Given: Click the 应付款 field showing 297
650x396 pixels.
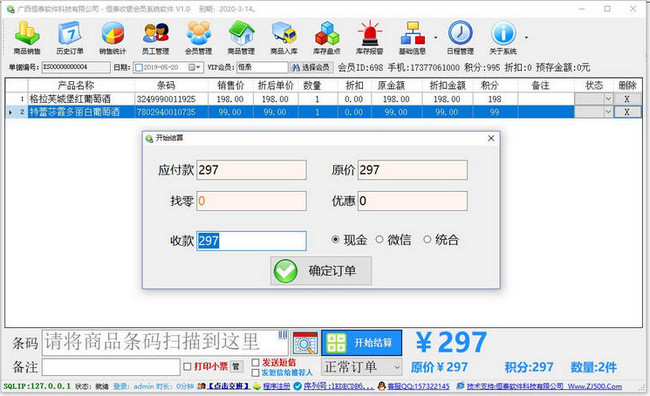Looking at the screenshot, I should pyautogui.click(x=251, y=170).
